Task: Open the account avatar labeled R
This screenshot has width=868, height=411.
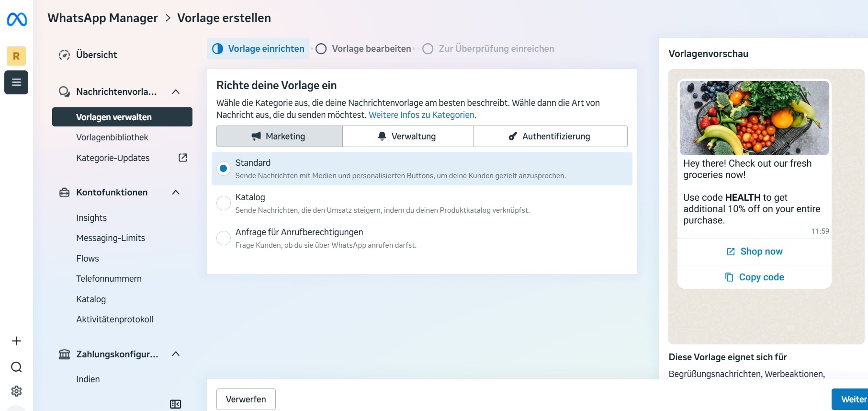Action: 16,56
